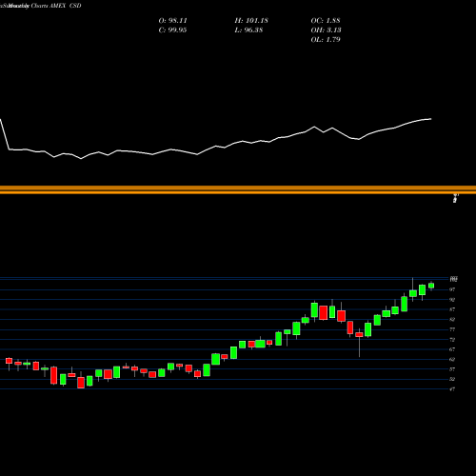Click the 62 price axis label

[452, 359]
